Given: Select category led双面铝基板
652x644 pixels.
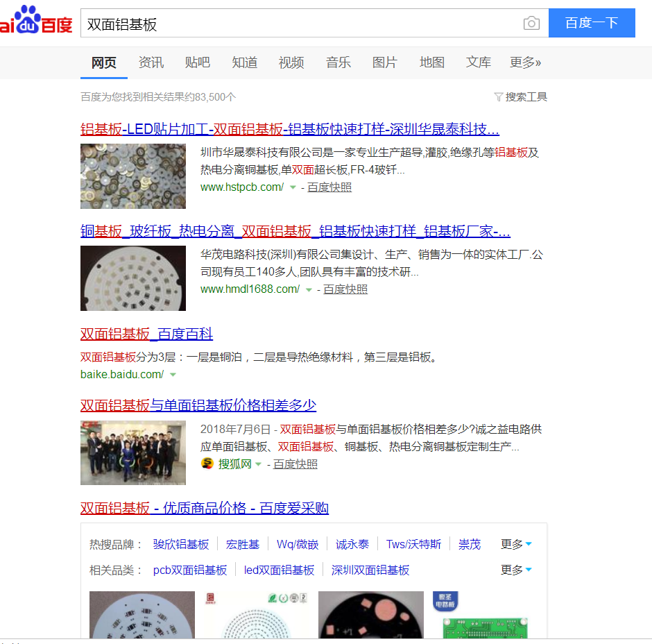Looking at the screenshot, I should coord(279,570).
